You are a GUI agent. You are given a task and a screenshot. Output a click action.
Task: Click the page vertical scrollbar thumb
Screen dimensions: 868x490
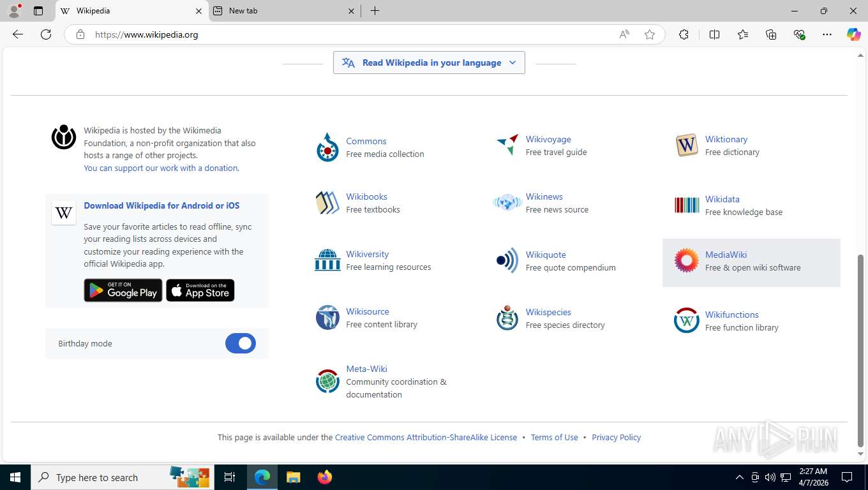[860, 350]
